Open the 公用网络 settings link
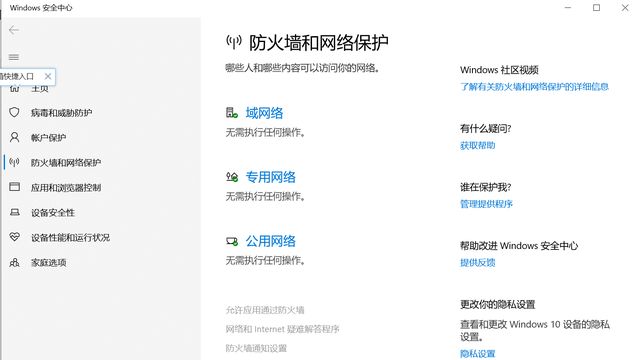The image size is (640, 360). pyautogui.click(x=271, y=241)
